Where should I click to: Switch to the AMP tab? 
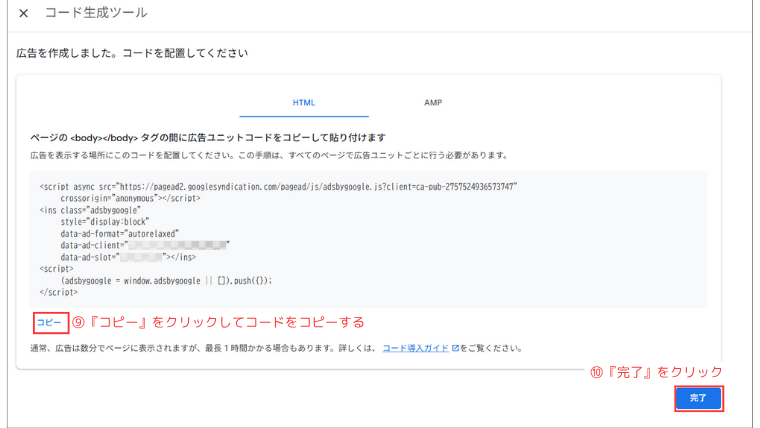click(433, 103)
